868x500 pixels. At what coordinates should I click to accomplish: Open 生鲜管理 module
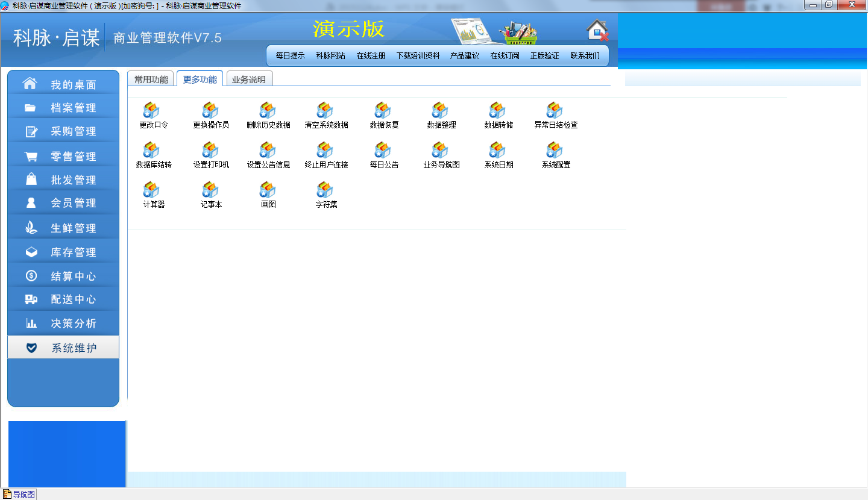tap(63, 228)
